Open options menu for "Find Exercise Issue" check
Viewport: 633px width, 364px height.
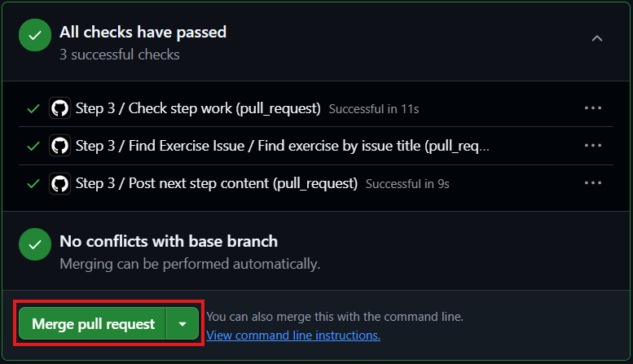[x=592, y=146]
